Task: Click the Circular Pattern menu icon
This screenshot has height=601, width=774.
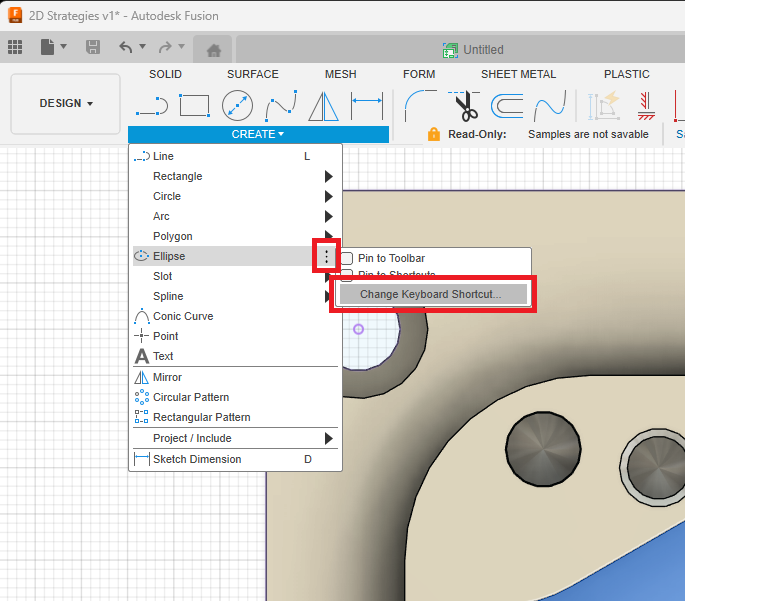Action: pyautogui.click(x=142, y=397)
